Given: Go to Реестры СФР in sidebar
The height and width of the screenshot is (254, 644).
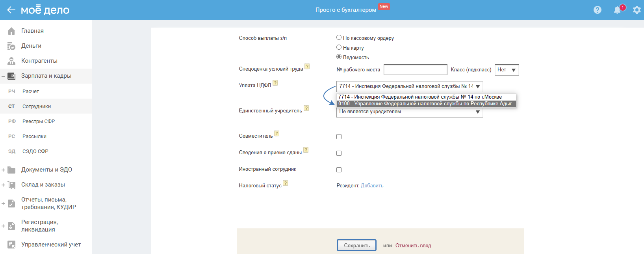Looking at the screenshot, I should [x=39, y=121].
